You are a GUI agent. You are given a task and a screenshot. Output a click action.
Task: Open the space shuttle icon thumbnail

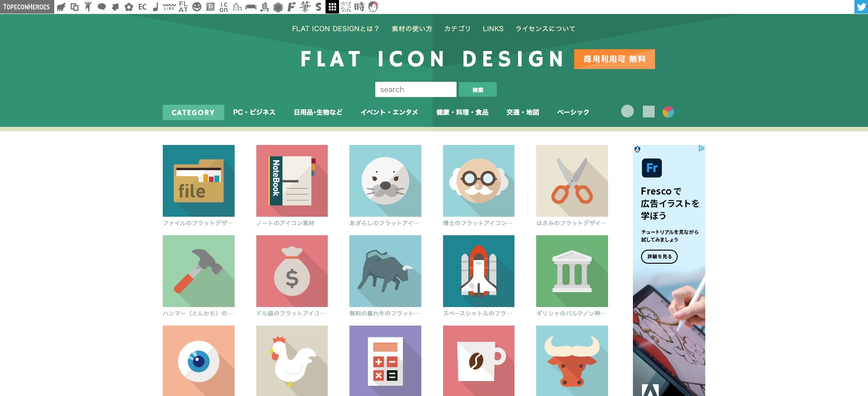pos(479,271)
